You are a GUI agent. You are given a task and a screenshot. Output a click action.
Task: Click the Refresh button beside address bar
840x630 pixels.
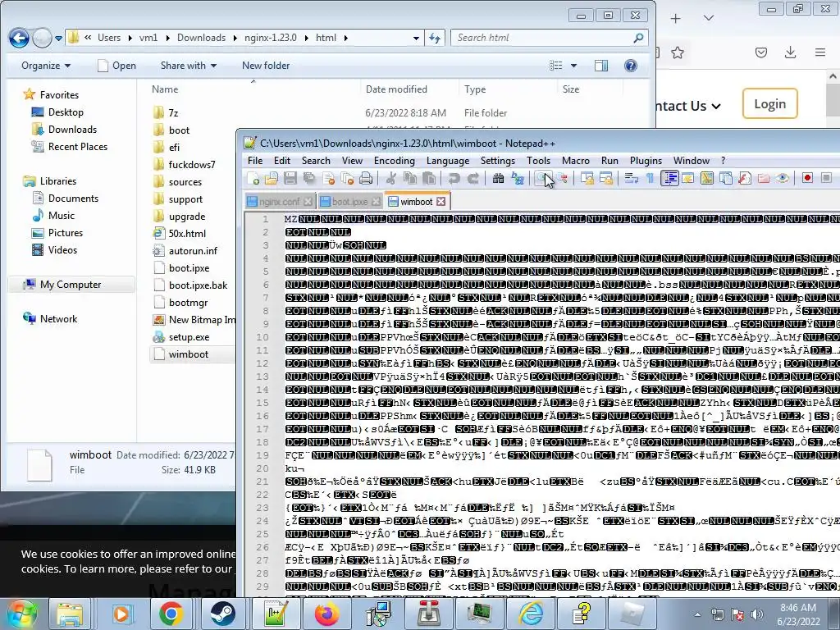[x=435, y=38]
